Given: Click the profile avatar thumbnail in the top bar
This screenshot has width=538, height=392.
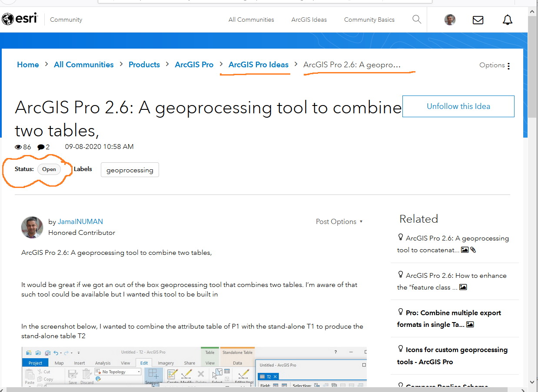Looking at the screenshot, I should (450, 20).
